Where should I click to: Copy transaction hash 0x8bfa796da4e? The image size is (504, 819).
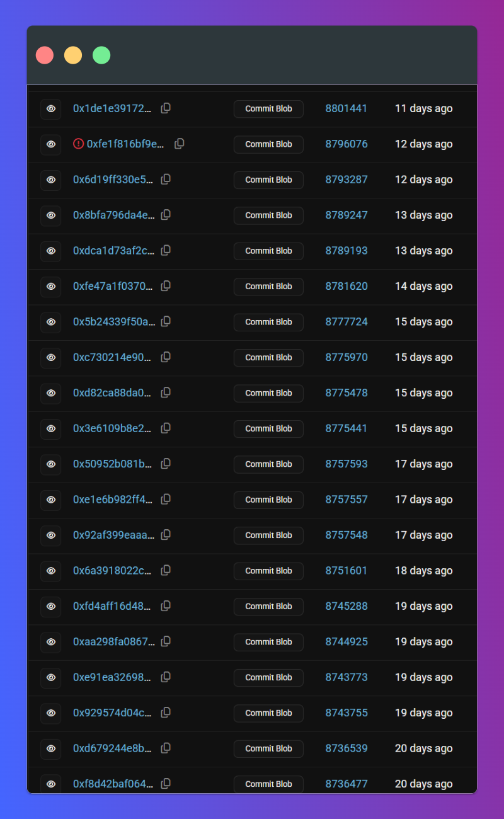point(166,215)
